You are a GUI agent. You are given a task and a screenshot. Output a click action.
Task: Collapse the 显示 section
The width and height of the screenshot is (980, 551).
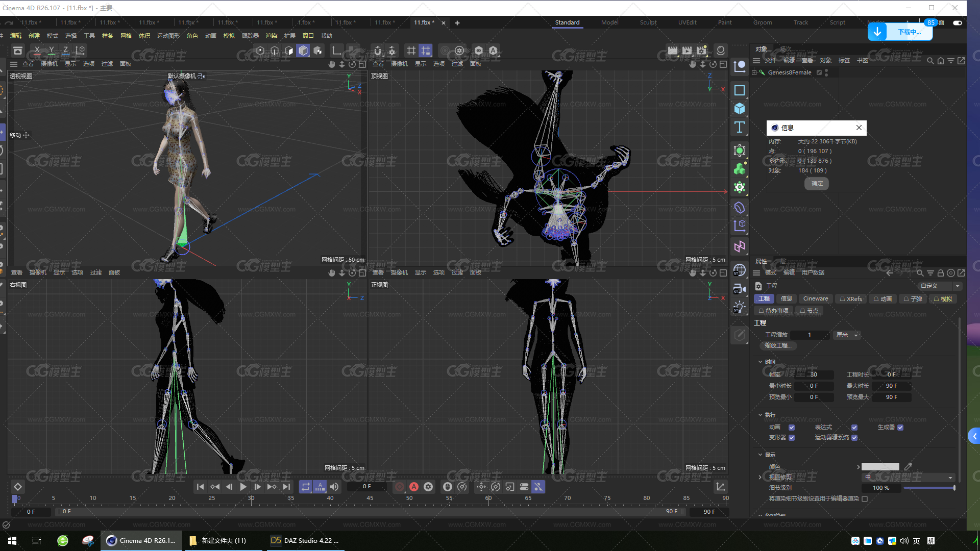(x=760, y=455)
